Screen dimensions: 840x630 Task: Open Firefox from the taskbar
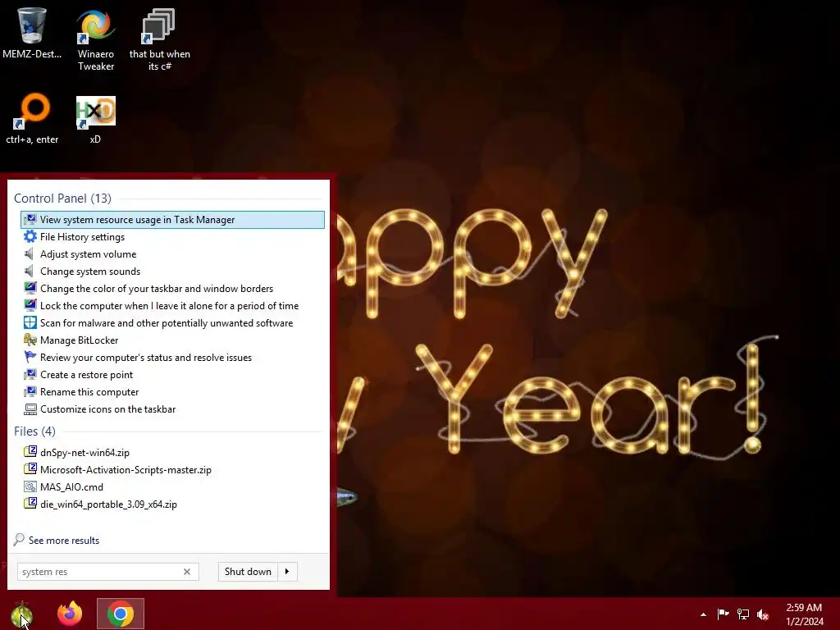pos(70,614)
